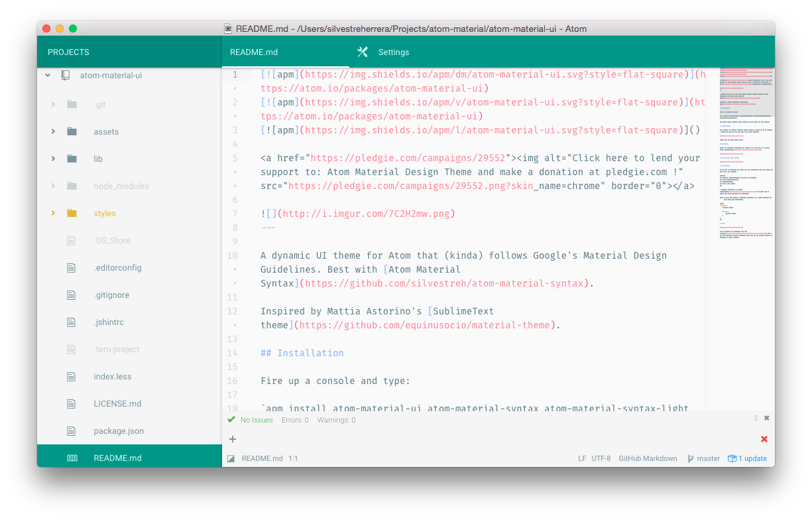This screenshot has height=520, width=812.
Task: Click the atom-material-ui repository book icon
Action: coord(65,76)
